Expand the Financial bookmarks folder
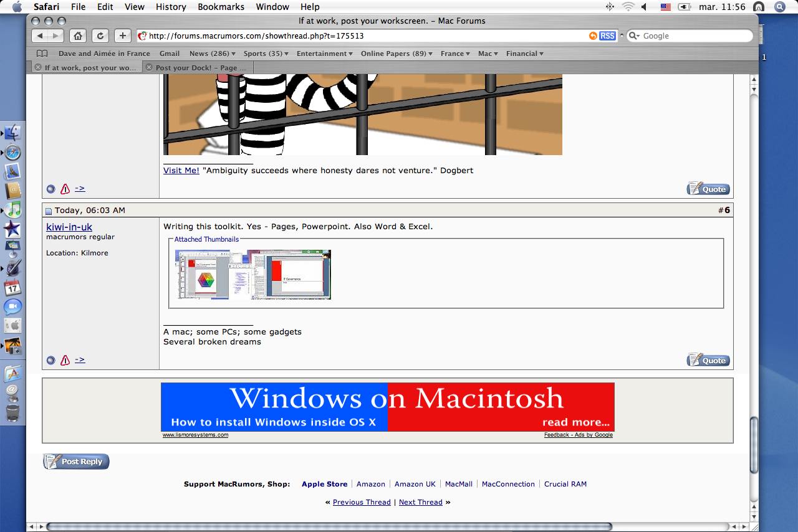The image size is (798, 532). click(524, 54)
